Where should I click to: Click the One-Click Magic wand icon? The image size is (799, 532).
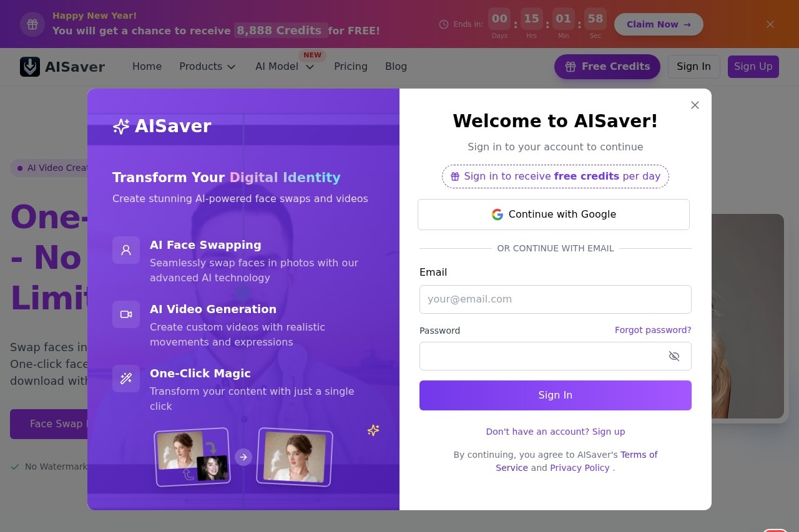(126, 379)
